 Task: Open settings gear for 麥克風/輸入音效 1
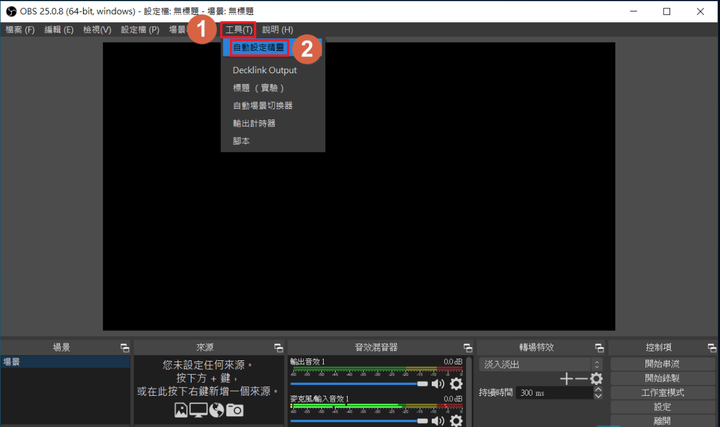[x=456, y=420]
